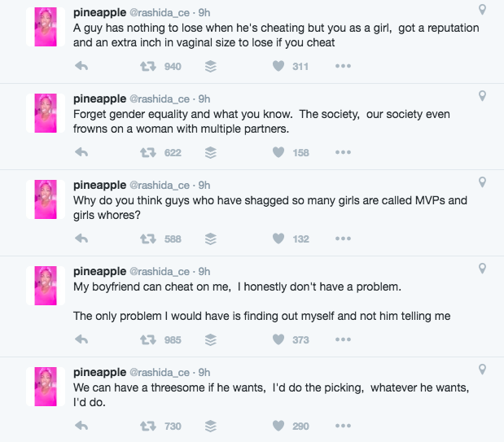This screenshot has width=504, height=442.
Task: Like the tweet with 373 likes
Action: pos(278,339)
